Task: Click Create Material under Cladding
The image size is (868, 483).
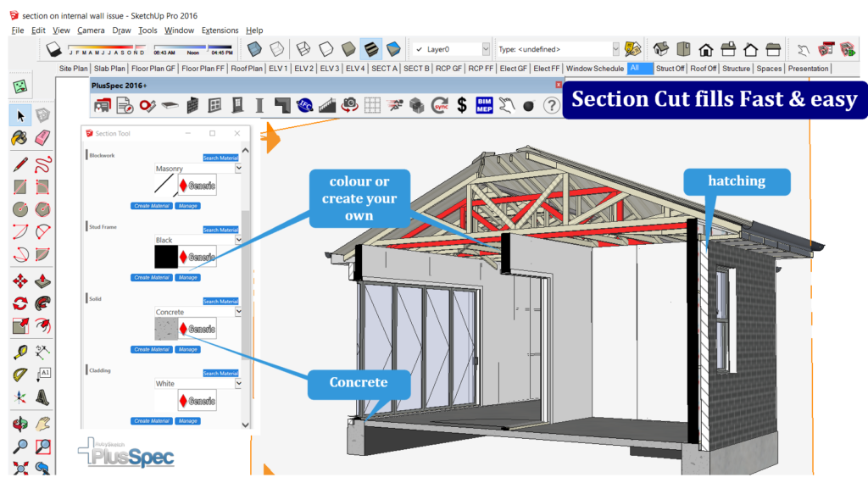Action: (151, 421)
